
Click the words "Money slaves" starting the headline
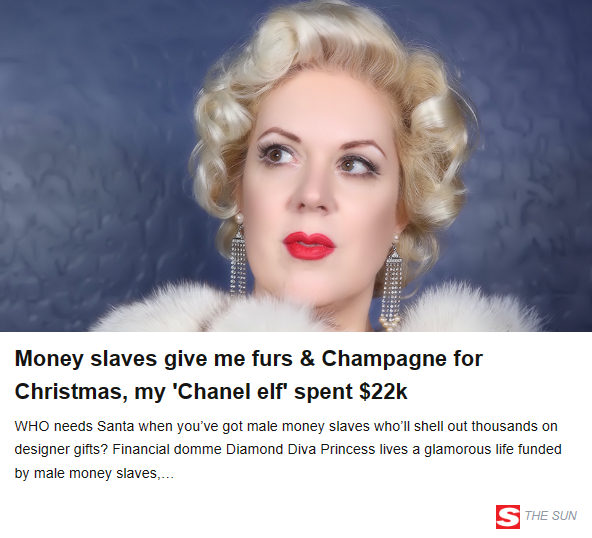click(x=86, y=359)
